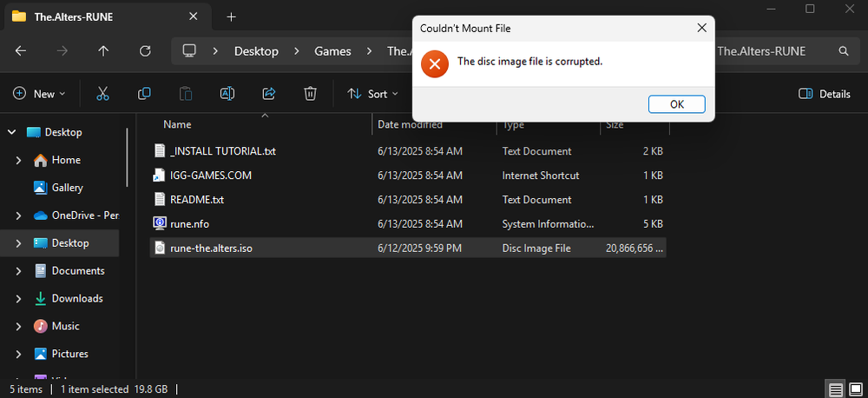Open Pictures in navigation pane
Image resolution: width=868 pixels, height=398 pixels.
tap(69, 354)
